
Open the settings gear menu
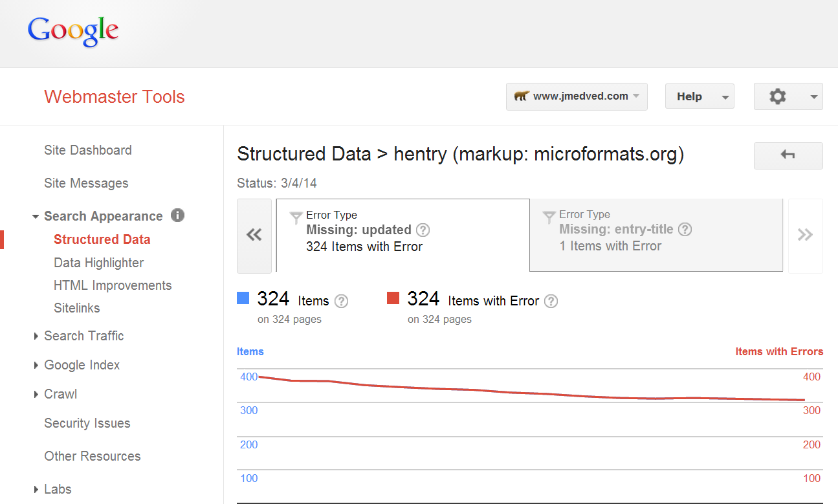point(788,96)
